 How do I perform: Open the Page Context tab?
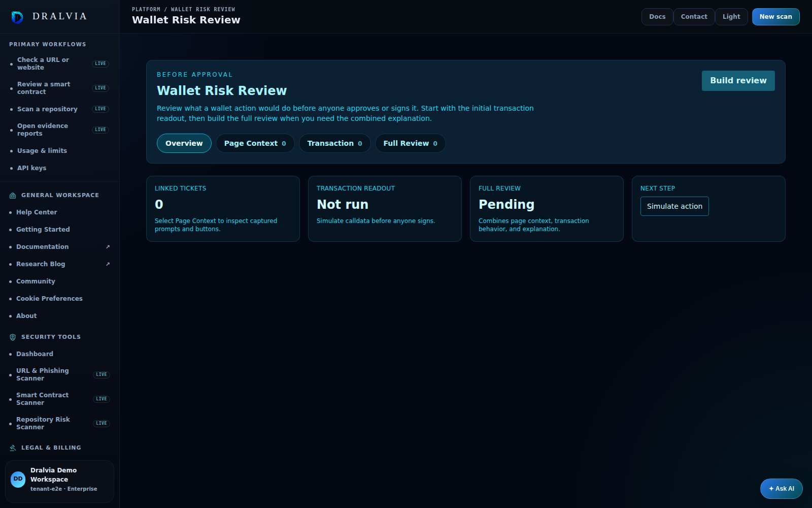coord(255,143)
